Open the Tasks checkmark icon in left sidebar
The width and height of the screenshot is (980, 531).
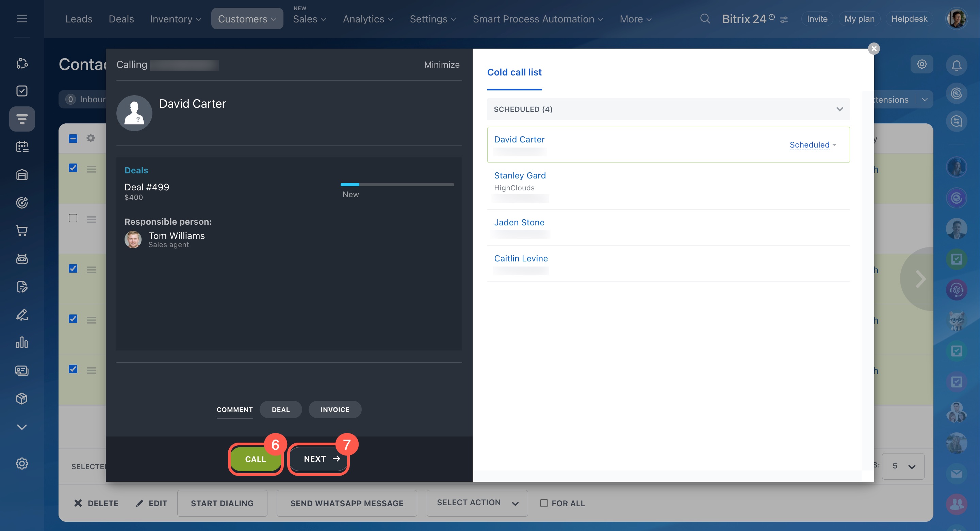pyautogui.click(x=22, y=91)
